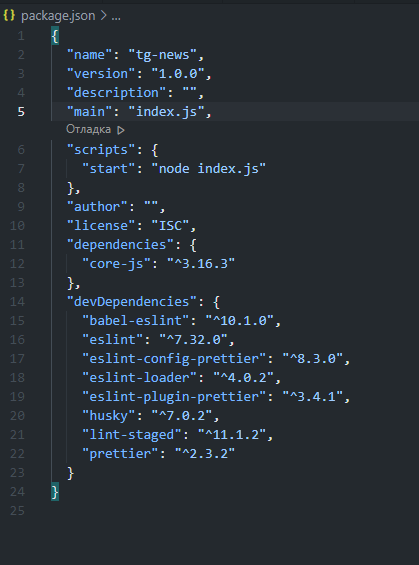
Task: Click the breadcrumb ellipsis after package.json
Action: (116, 16)
